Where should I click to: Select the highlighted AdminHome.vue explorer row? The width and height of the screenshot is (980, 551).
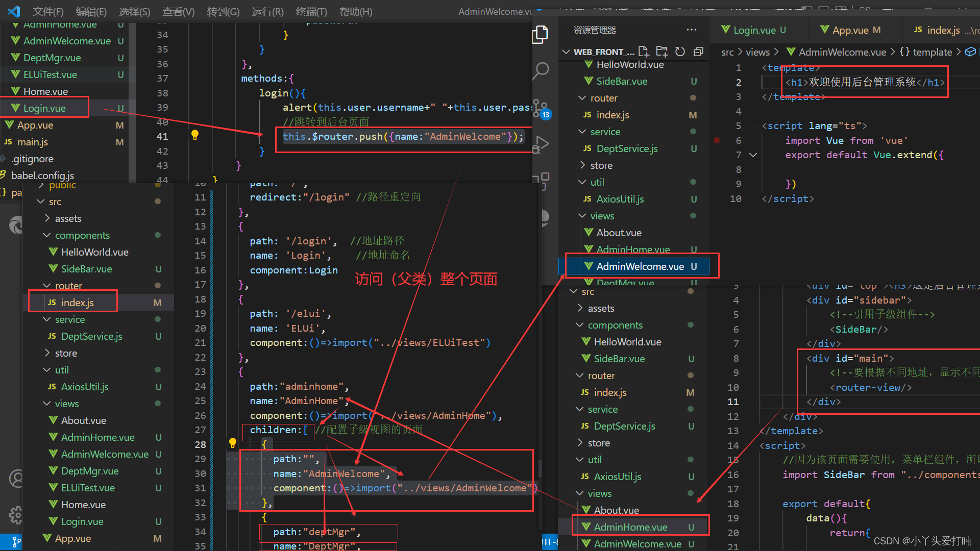(x=633, y=527)
